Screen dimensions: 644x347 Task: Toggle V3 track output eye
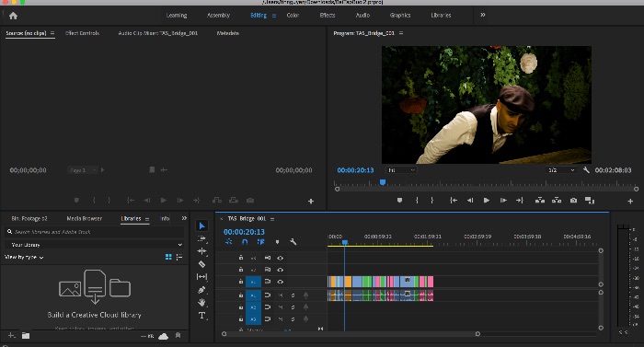coord(280,258)
